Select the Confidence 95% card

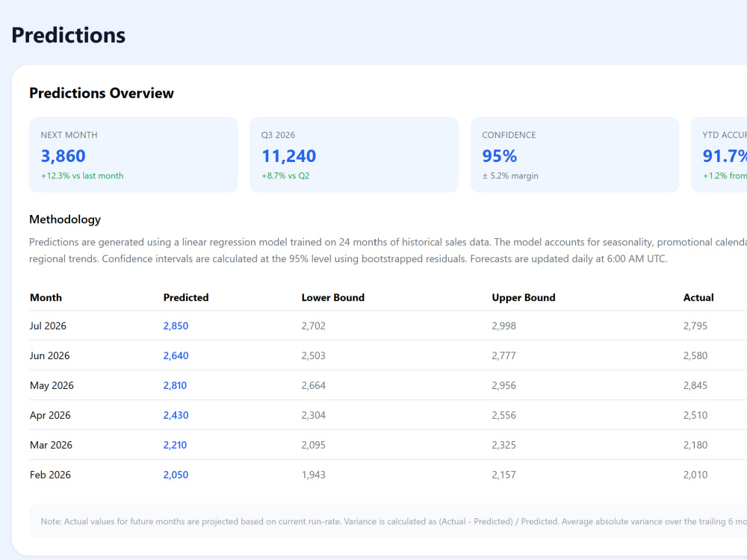click(574, 155)
